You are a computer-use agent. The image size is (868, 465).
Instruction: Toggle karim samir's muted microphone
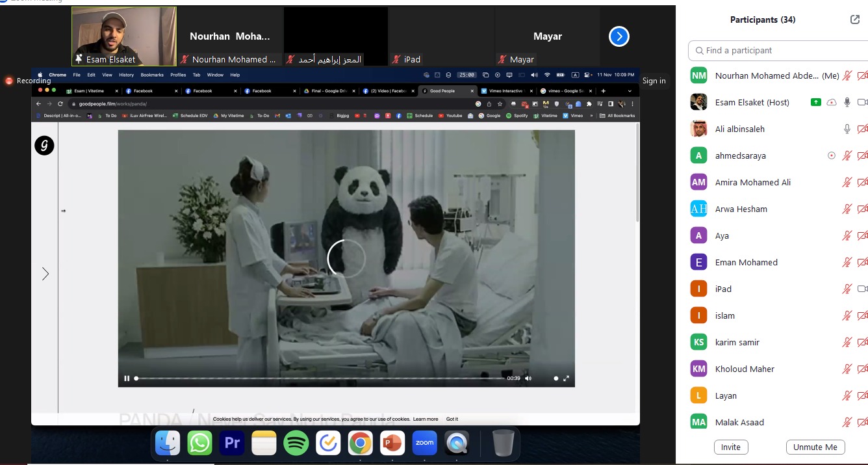[847, 342]
